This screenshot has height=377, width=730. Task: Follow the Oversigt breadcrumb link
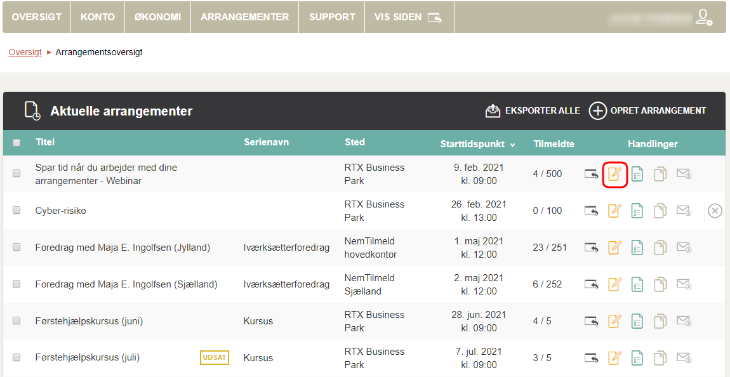point(25,52)
